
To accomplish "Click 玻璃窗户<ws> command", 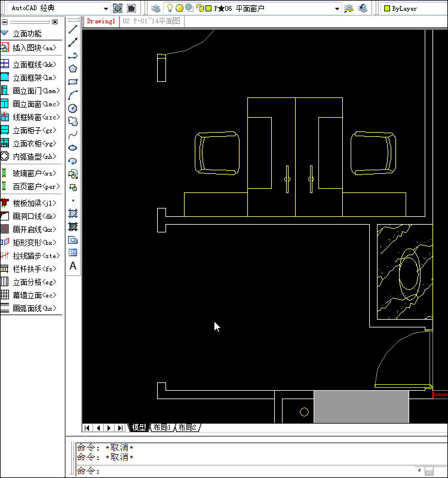I will coord(31,173).
